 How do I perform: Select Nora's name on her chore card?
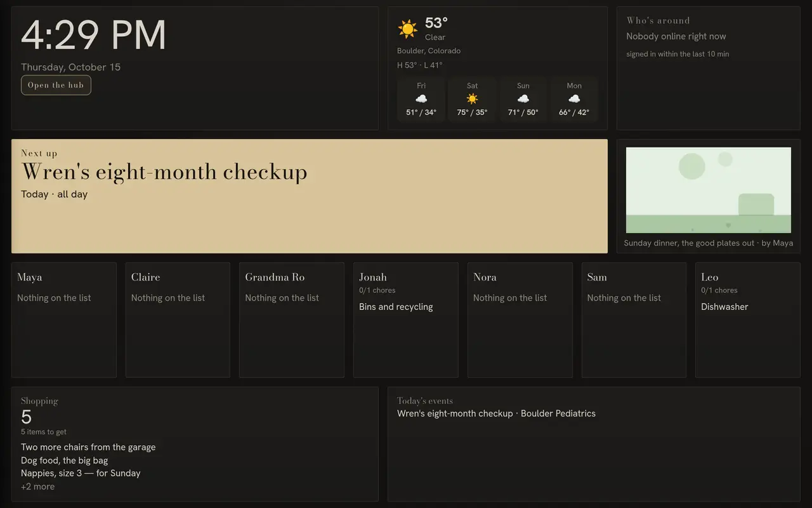pos(485,277)
